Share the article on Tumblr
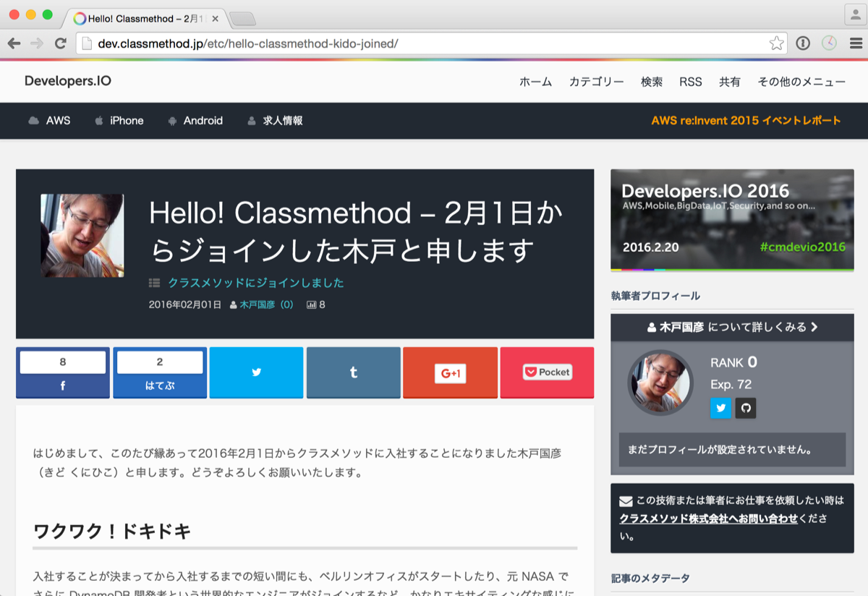 (353, 372)
